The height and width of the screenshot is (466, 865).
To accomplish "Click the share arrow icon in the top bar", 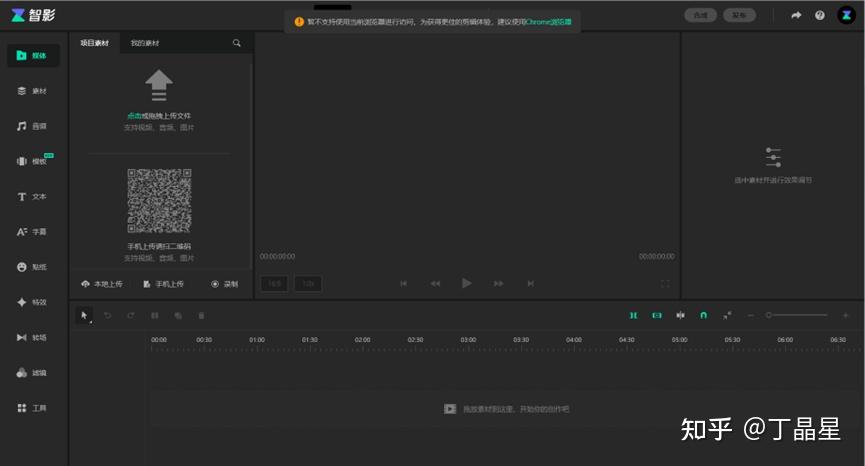I will click(x=795, y=15).
